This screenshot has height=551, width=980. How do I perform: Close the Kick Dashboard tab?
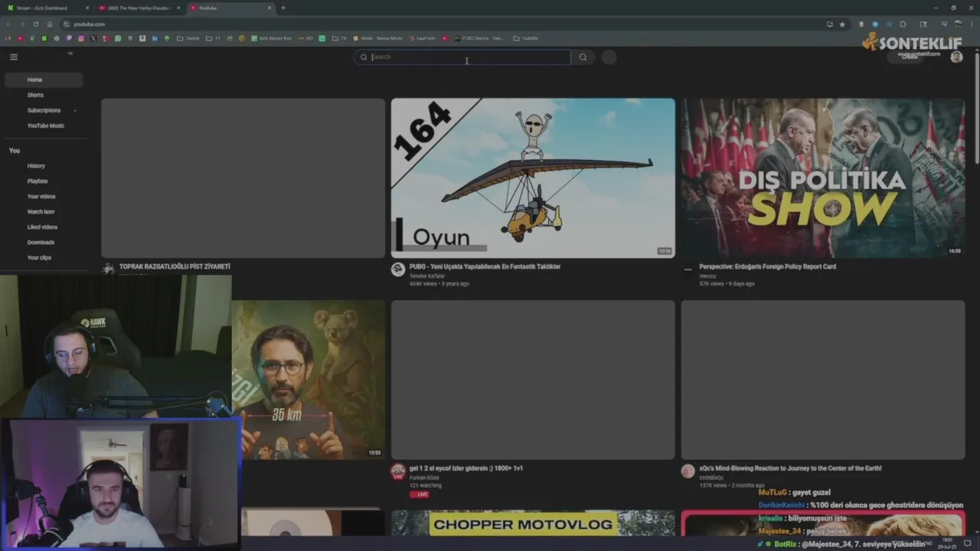[87, 8]
